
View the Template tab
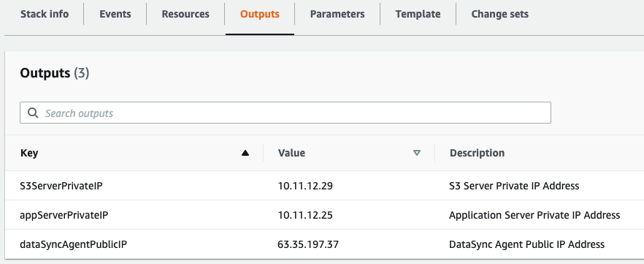(418, 14)
